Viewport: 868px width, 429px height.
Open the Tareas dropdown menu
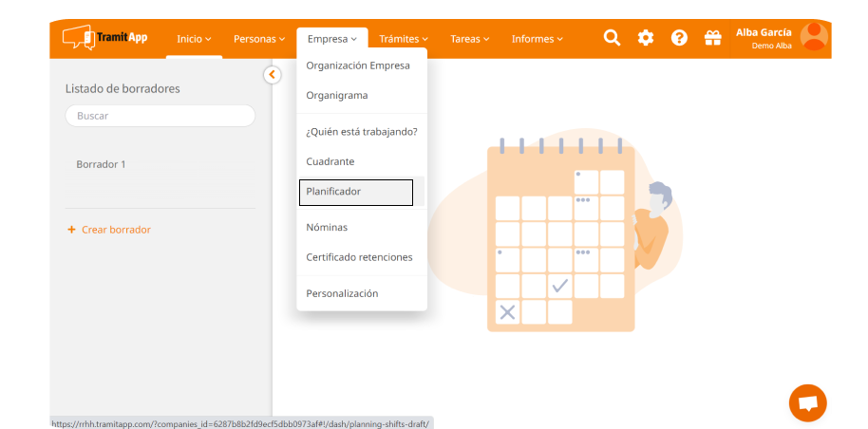[470, 39]
